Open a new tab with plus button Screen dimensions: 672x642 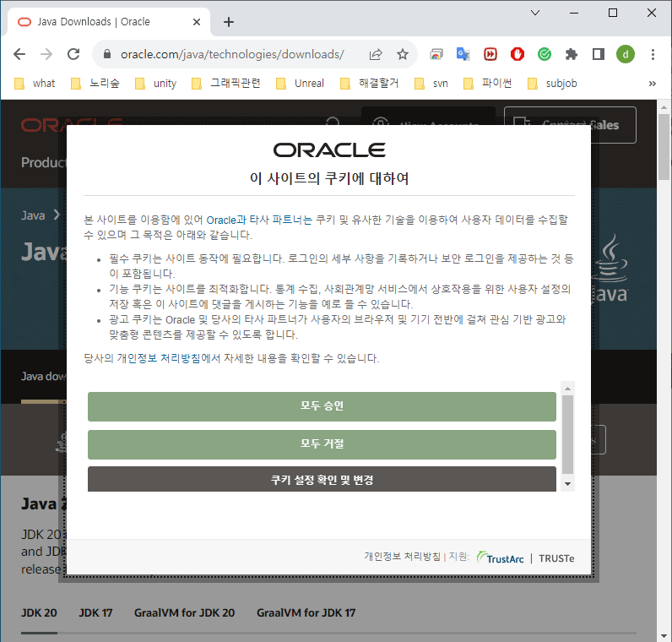coord(229,22)
